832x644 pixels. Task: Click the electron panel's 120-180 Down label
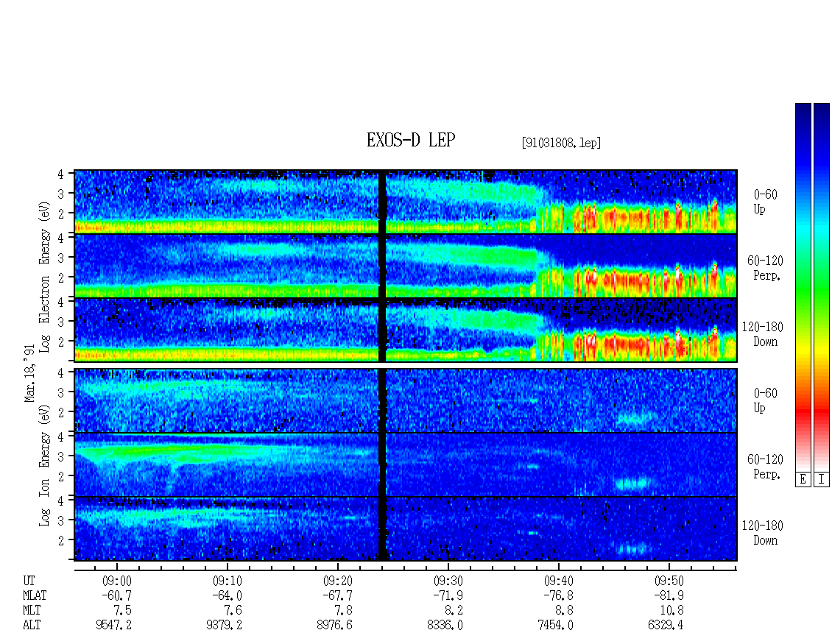click(x=763, y=334)
